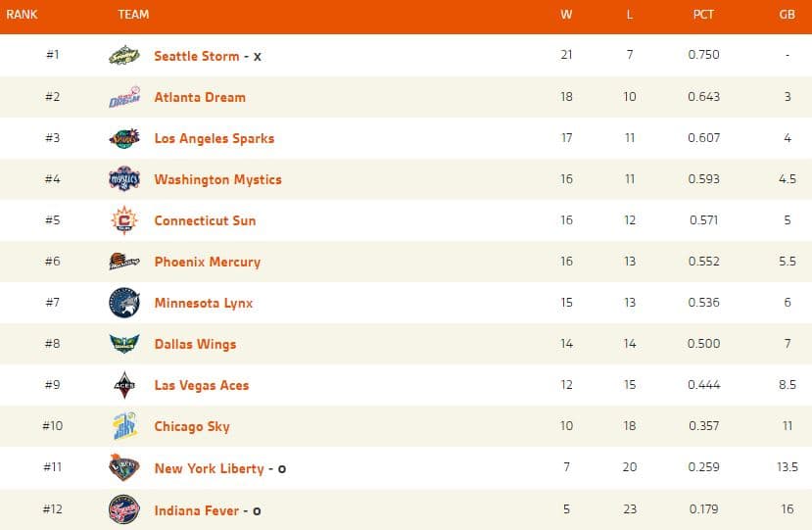Screen dimensions: 812x530
Task: Open the Atlanta Dream team link
Action: (200, 97)
